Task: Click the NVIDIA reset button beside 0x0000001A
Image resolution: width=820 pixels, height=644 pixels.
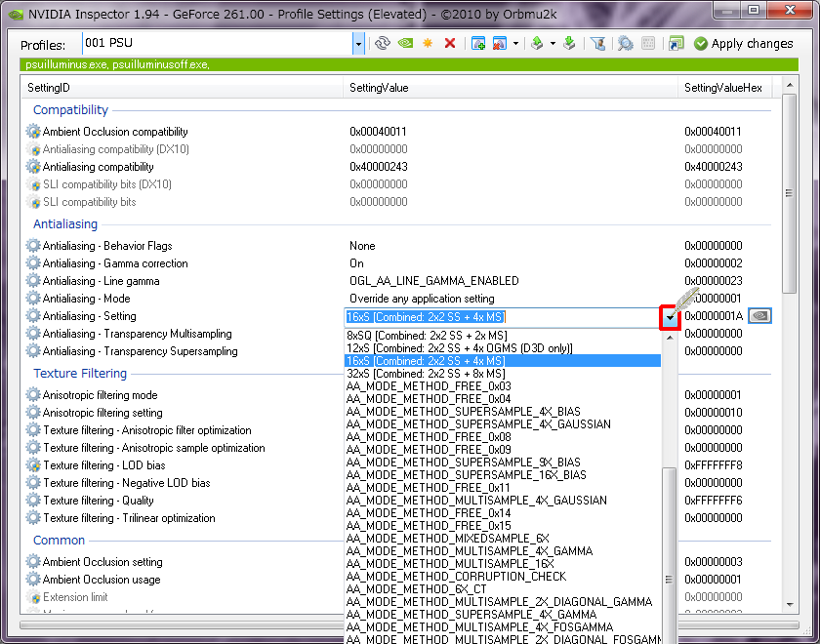Action: coord(759,316)
